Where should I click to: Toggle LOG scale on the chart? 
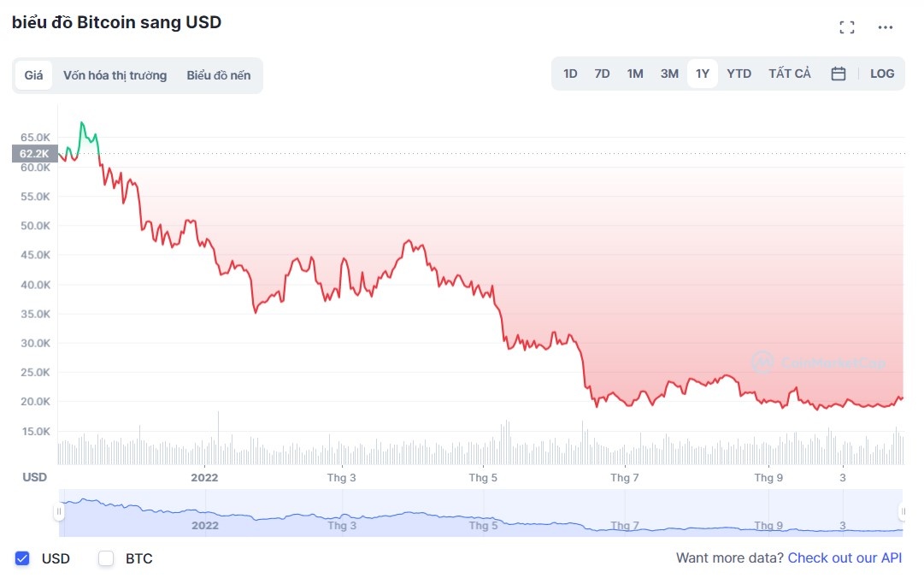point(881,74)
